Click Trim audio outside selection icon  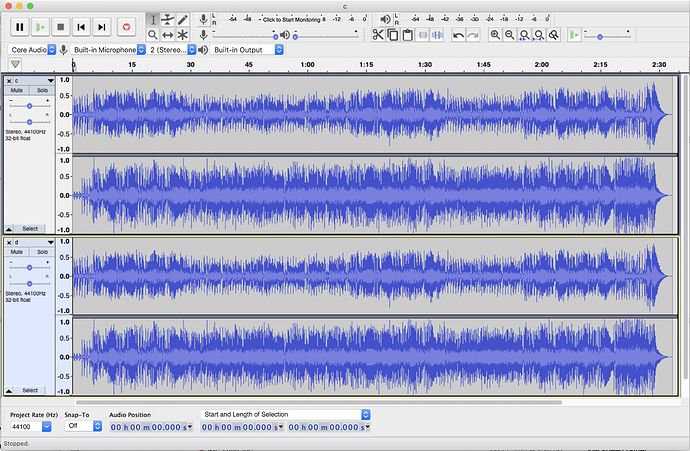point(422,35)
